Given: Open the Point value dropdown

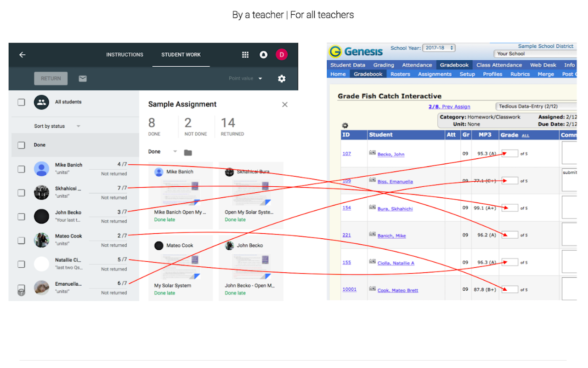Looking at the screenshot, I should click(x=246, y=79).
